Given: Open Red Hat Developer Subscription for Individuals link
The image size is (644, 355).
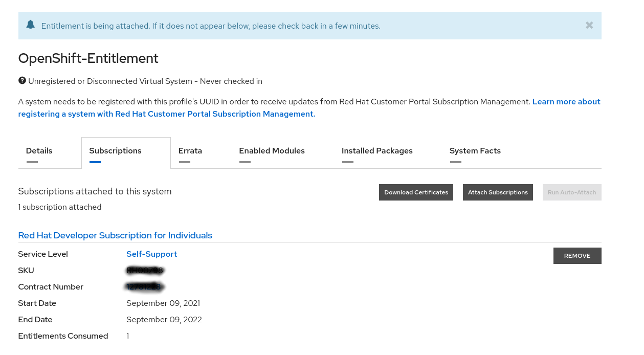Looking at the screenshot, I should (x=115, y=235).
